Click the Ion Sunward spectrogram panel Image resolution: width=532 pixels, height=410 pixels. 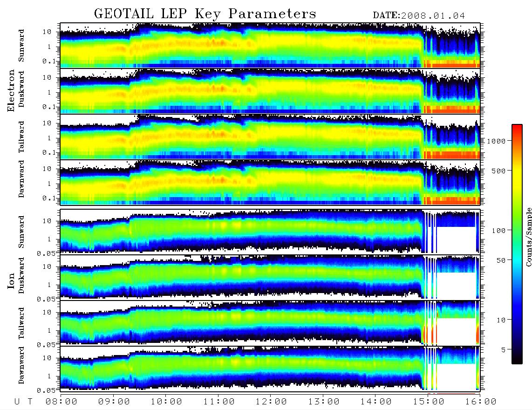coord(270,231)
